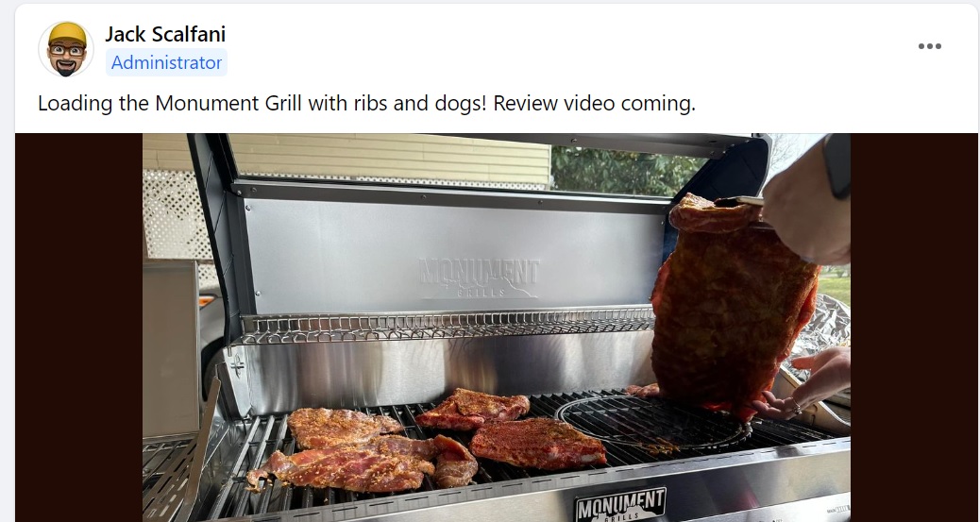Click the embossed Monument Grills logo on lid
Viewport: 980px width, 522px height.
[478, 278]
